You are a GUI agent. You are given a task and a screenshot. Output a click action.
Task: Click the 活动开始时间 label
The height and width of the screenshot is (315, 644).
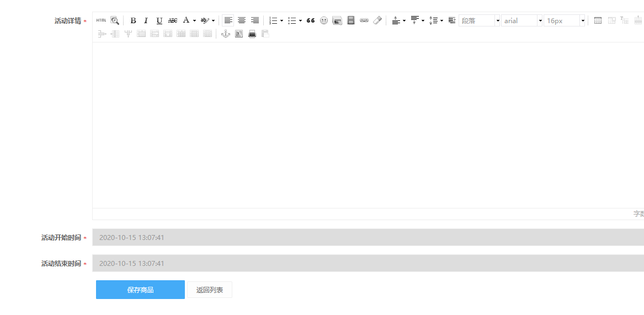coord(61,238)
